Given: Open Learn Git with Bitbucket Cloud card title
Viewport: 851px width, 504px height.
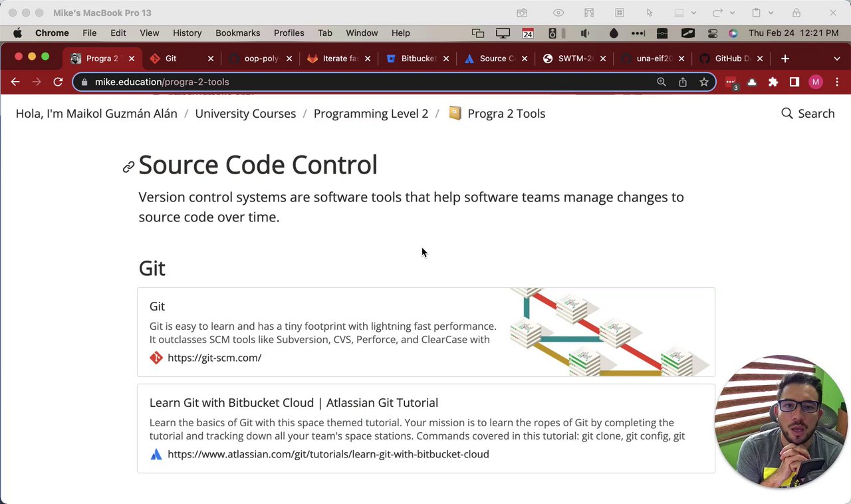Looking at the screenshot, I should (293, 403).
